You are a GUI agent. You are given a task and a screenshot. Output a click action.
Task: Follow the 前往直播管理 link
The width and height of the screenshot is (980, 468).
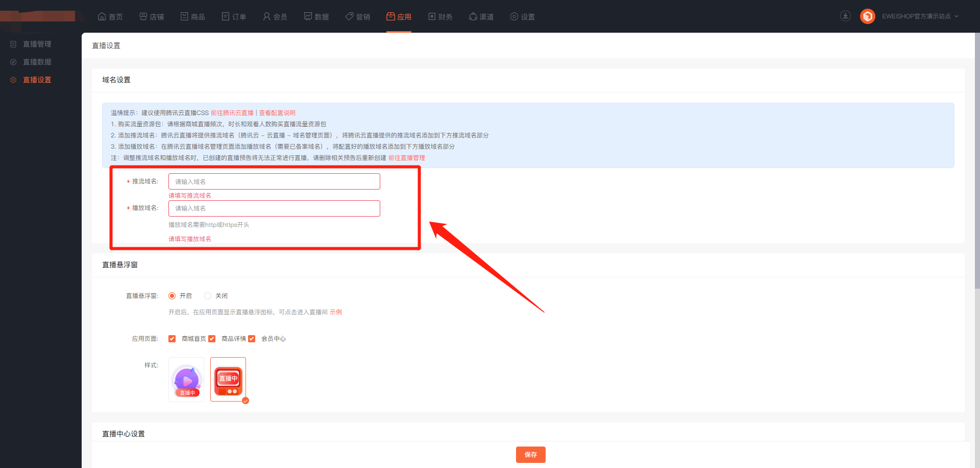[407, 158]
